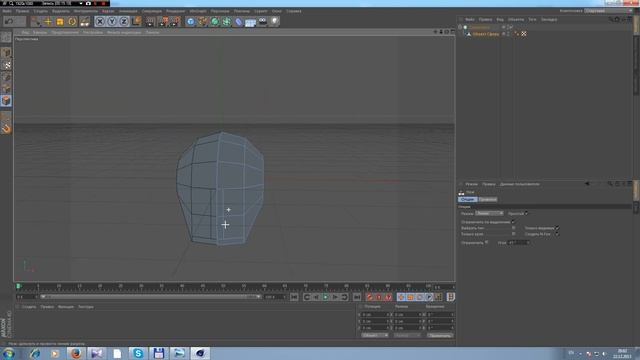Click the red record keyframe button
Viewport: 640px width, 360px height.
[x=369, y=297]
